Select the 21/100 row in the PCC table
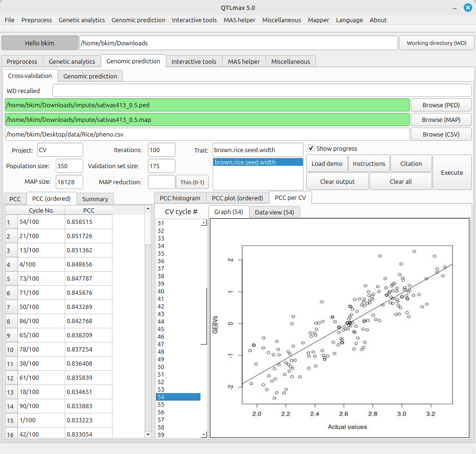 click(41, 236)
